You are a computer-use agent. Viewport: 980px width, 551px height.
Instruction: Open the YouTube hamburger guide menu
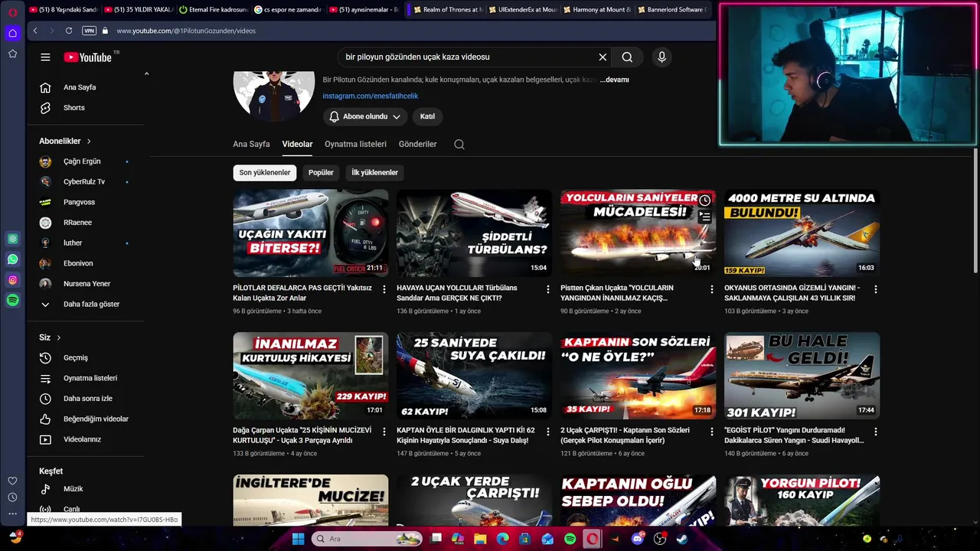coord(45,57)
